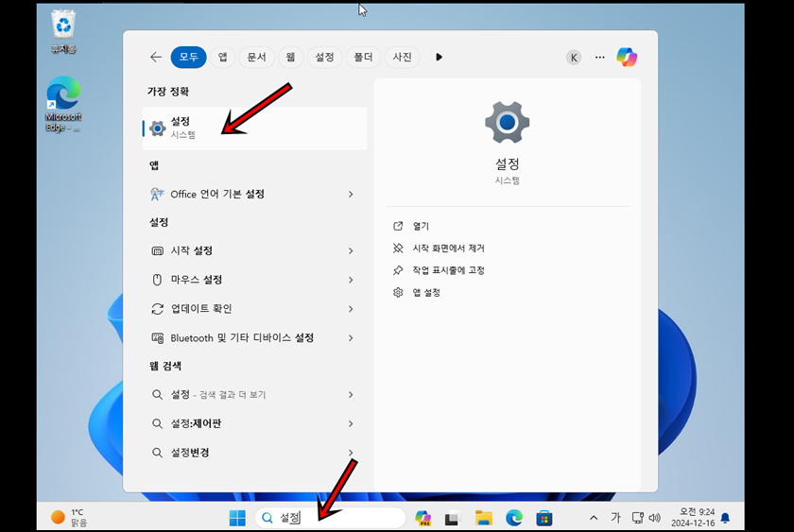794x532 pixels.
Task: Select the 설정 filter tab
Action: (324, 58)
